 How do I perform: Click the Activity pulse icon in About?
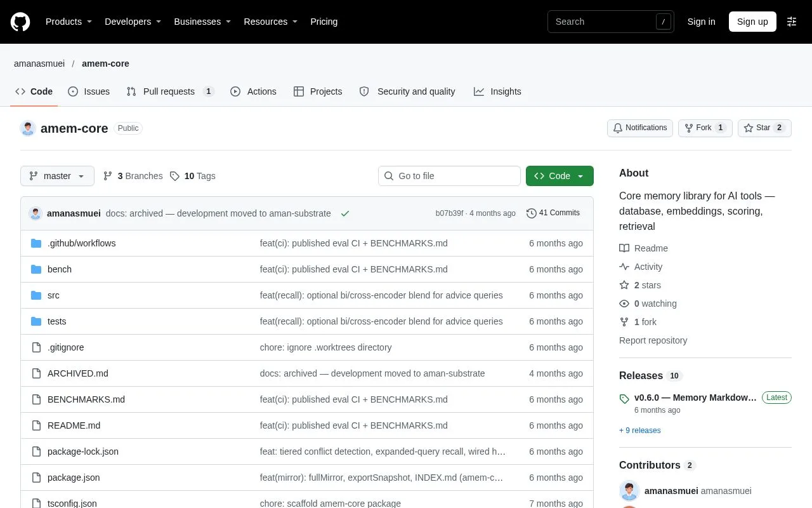pos(624,267)
